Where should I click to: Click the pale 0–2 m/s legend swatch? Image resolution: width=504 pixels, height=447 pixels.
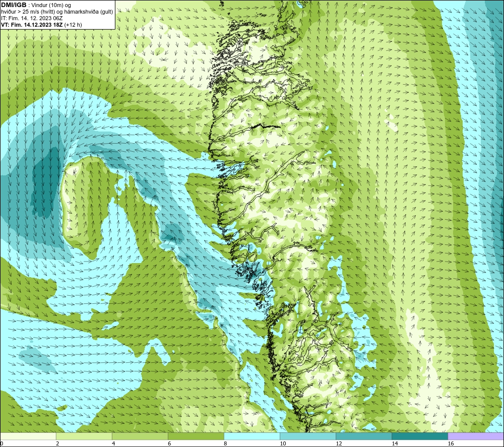coord(28,436)
